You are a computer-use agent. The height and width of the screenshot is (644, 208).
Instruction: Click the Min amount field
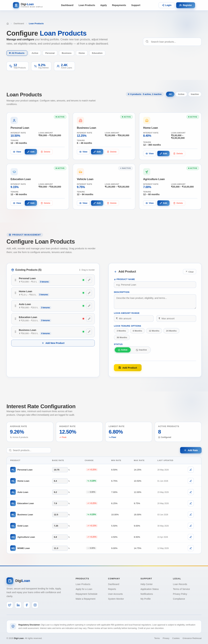134,319
